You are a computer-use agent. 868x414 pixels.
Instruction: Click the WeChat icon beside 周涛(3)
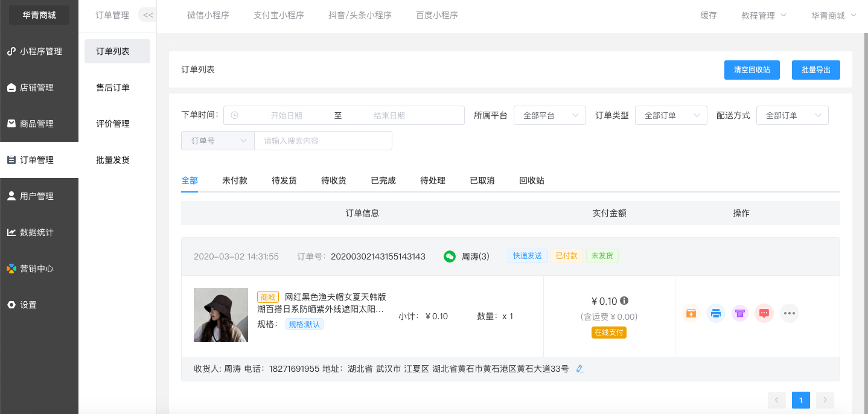click(450, 256)
